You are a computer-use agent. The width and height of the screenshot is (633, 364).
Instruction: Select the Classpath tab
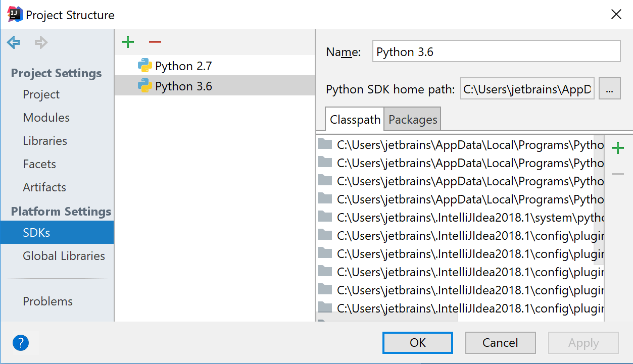click(x=354, y=119)
